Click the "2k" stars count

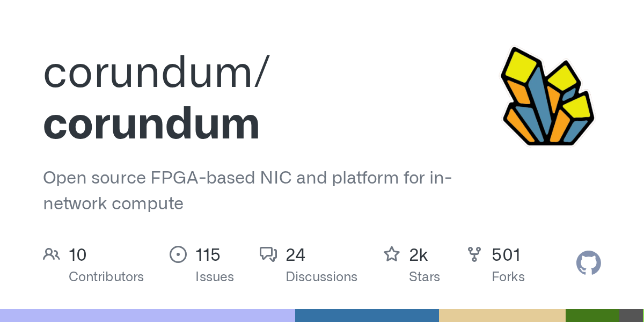coord(419,255)
